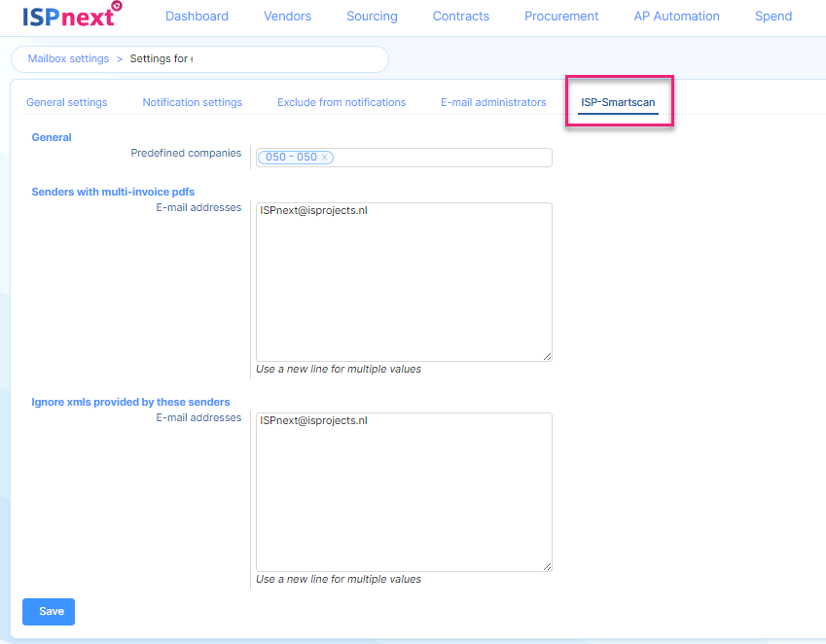Click the Predefined companies label
826x644 pixels.
[186, 153]
